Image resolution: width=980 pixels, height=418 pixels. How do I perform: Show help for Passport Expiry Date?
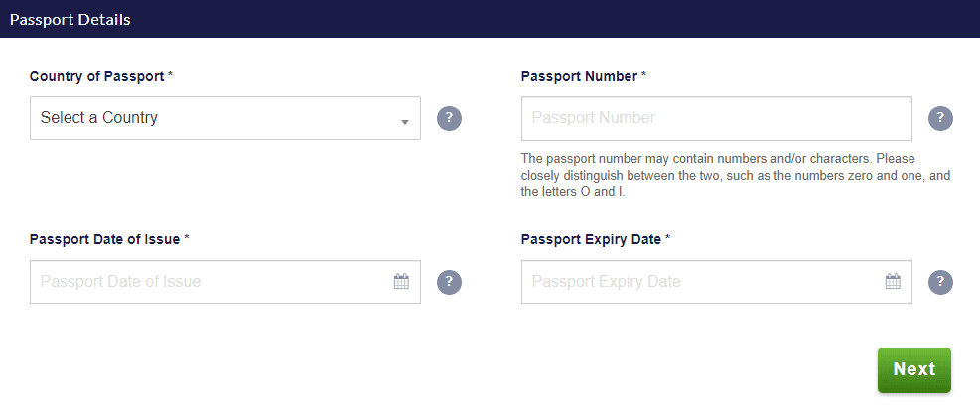[940, 282]
